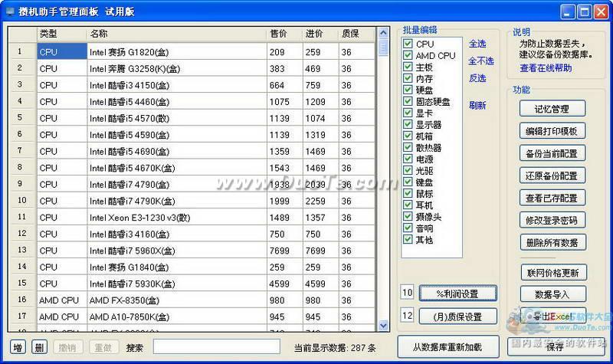
Task: Click row header number 9
Action: tap(23, 184)
